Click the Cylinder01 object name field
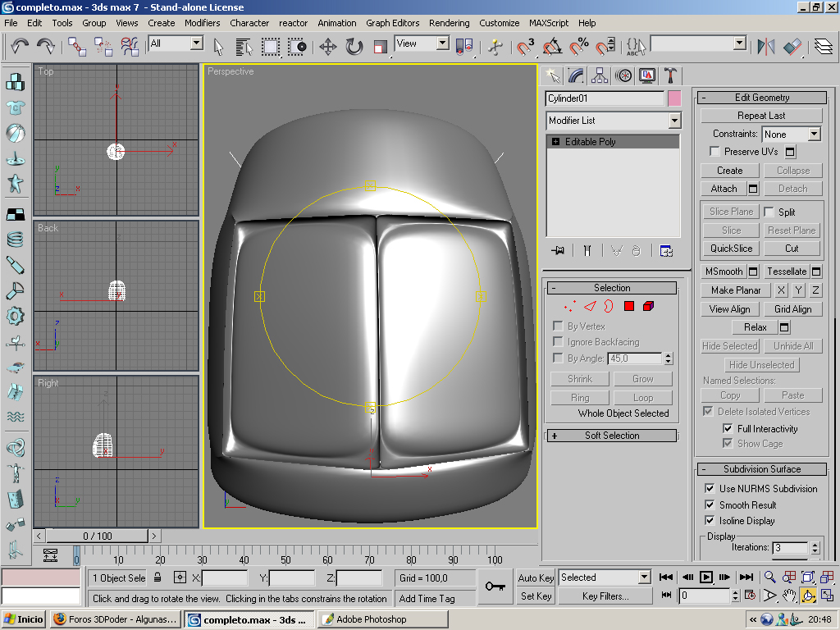This screenshot has width=840, height=630. coord(605,98)
